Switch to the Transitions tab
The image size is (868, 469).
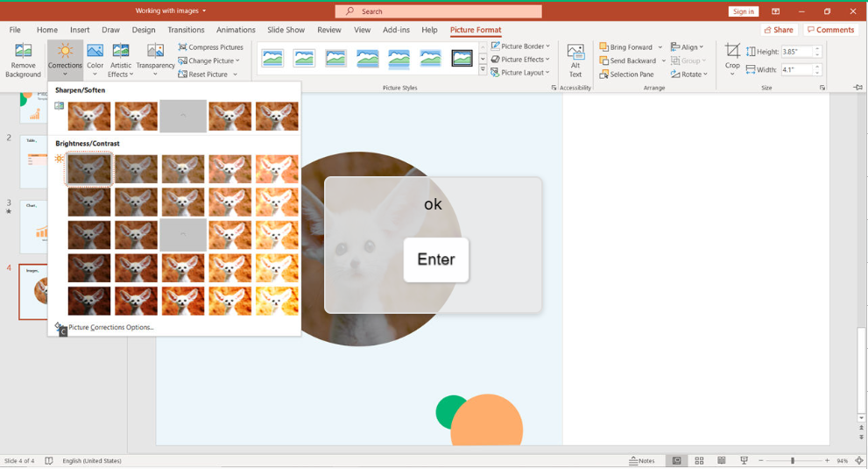(x=186, y=30)
